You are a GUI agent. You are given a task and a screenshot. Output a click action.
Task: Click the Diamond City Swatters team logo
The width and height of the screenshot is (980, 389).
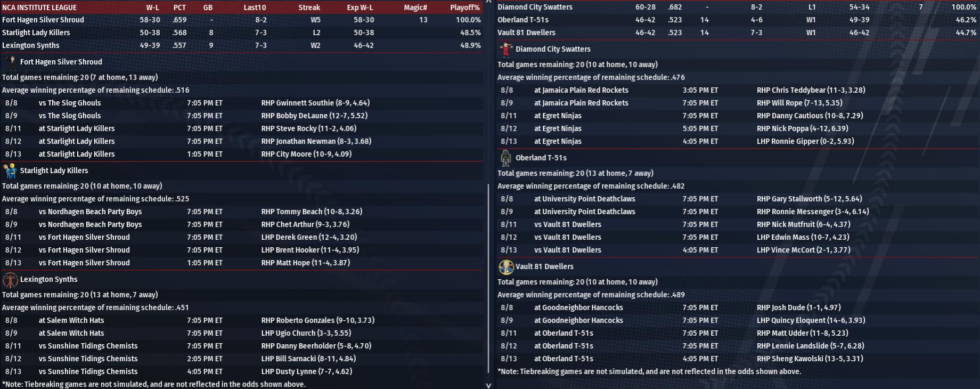click(505, 50)
